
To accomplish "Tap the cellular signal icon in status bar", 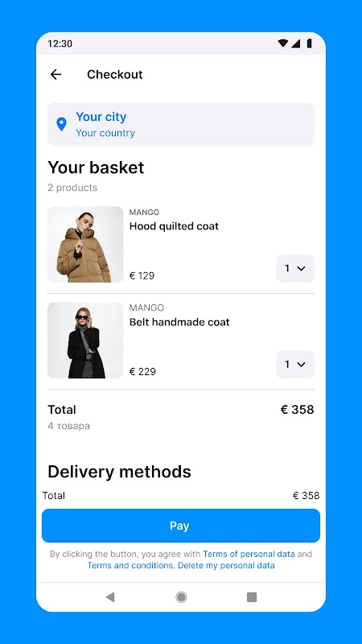I will pos(296,43).
